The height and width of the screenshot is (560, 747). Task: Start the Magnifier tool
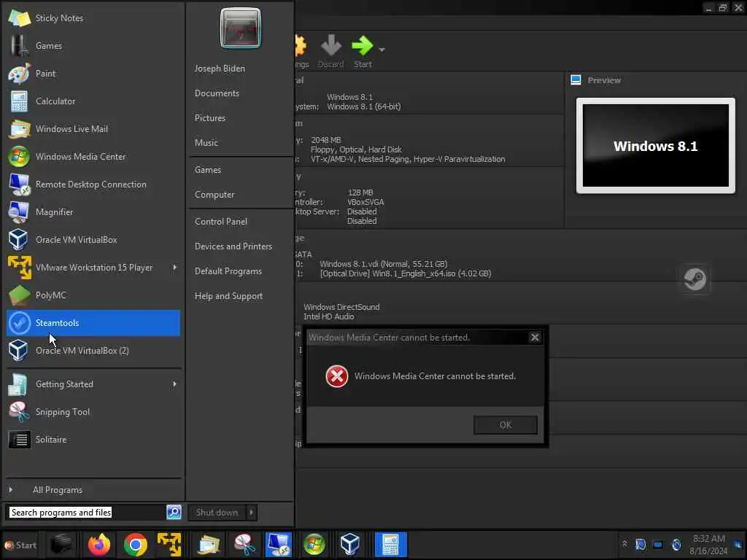point(93,212)
